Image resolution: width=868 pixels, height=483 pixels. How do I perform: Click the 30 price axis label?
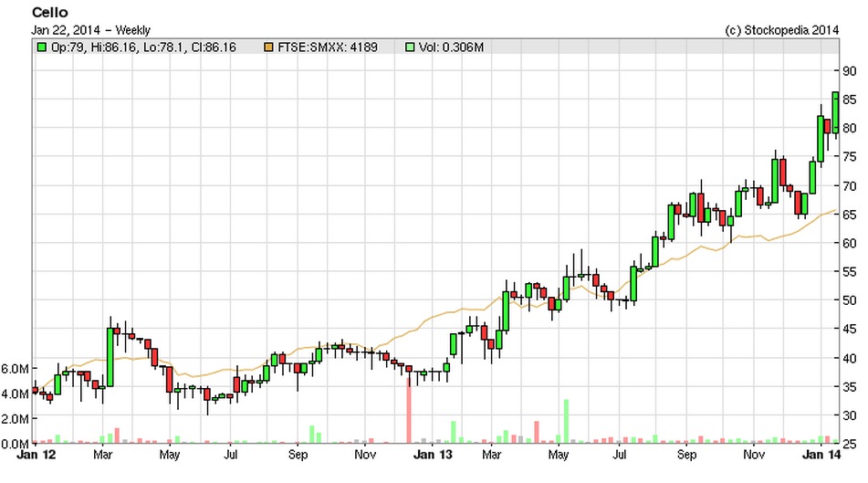[x=849, y=415]
